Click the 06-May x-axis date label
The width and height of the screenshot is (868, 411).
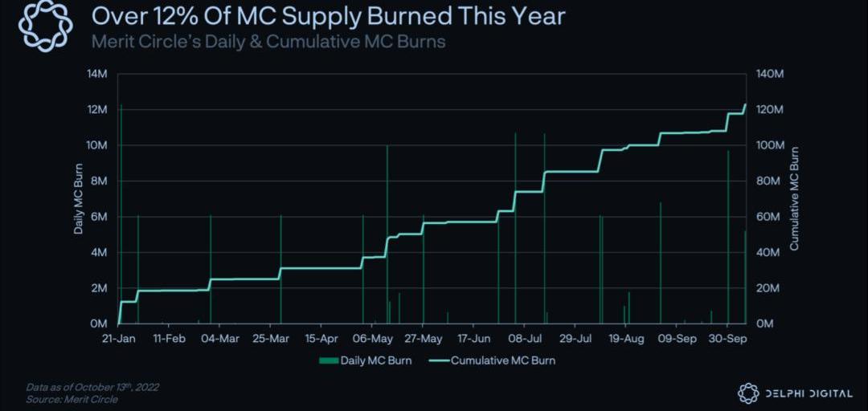click(x=372, y=340)
